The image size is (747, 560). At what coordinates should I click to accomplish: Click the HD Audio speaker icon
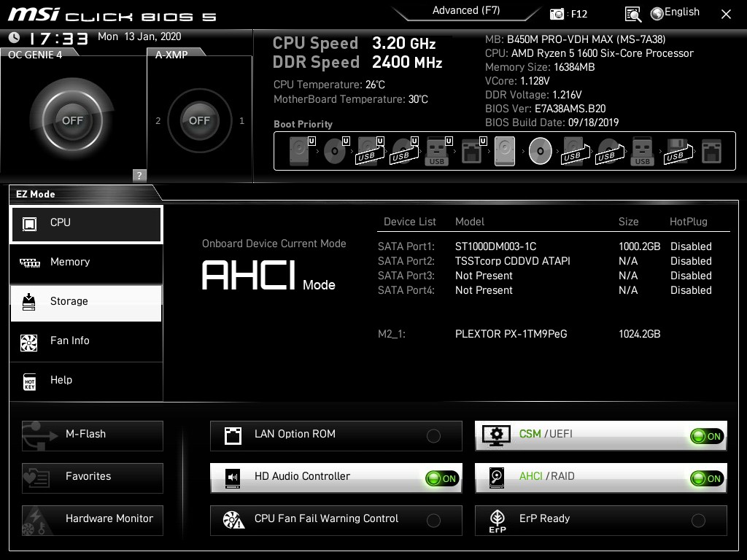coord(233,477)
